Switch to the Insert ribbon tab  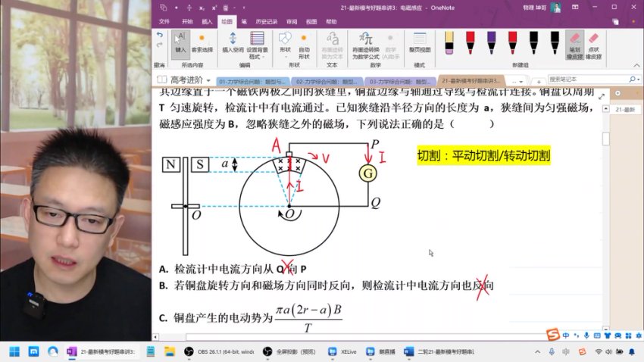207,22
